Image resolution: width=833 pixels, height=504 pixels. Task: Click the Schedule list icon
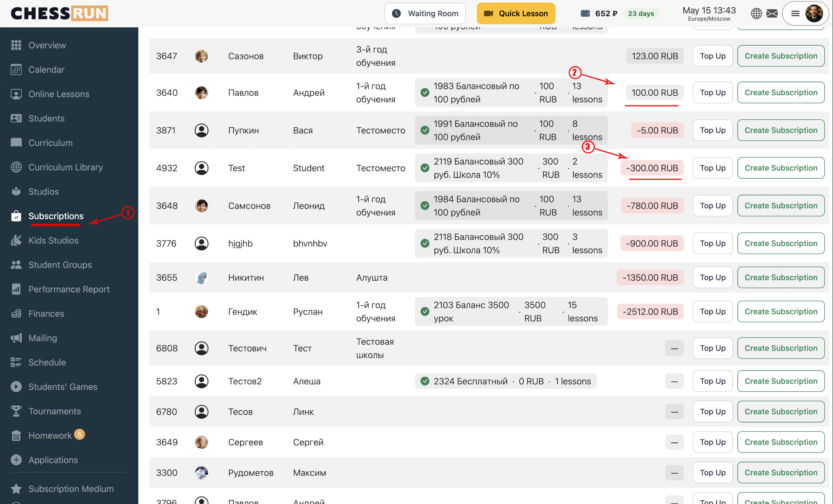(16, 362)
